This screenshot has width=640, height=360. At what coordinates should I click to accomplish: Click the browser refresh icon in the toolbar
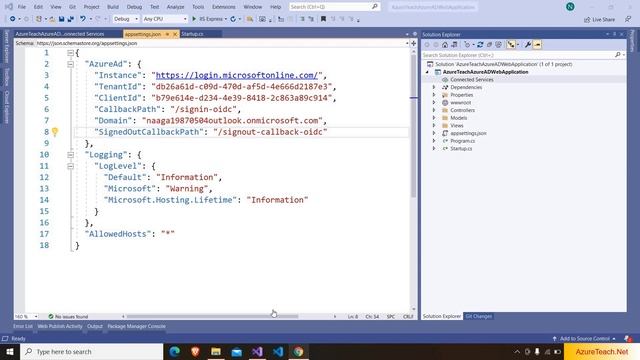pos(233,19)
